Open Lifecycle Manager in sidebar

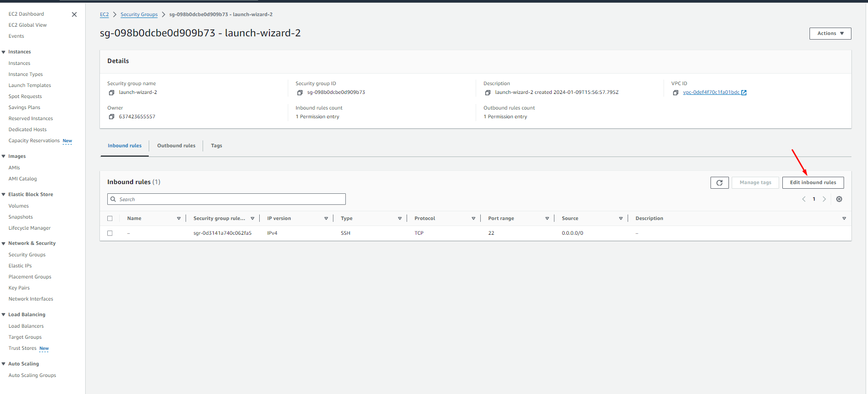[29, 228]
